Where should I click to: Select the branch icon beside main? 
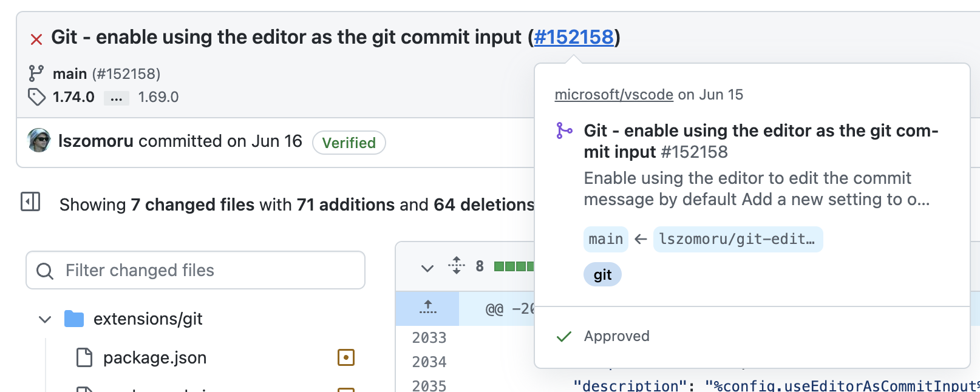[35, 73]
